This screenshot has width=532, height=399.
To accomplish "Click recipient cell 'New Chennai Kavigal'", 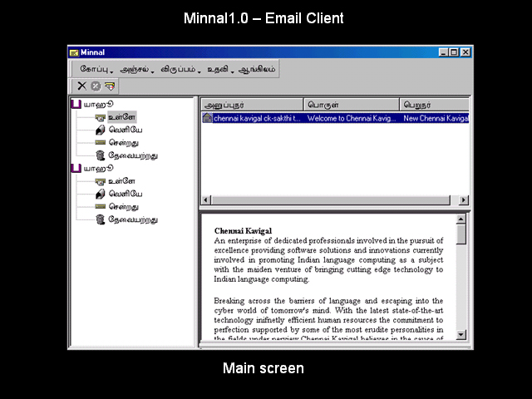I will click(x=436, y=118).
